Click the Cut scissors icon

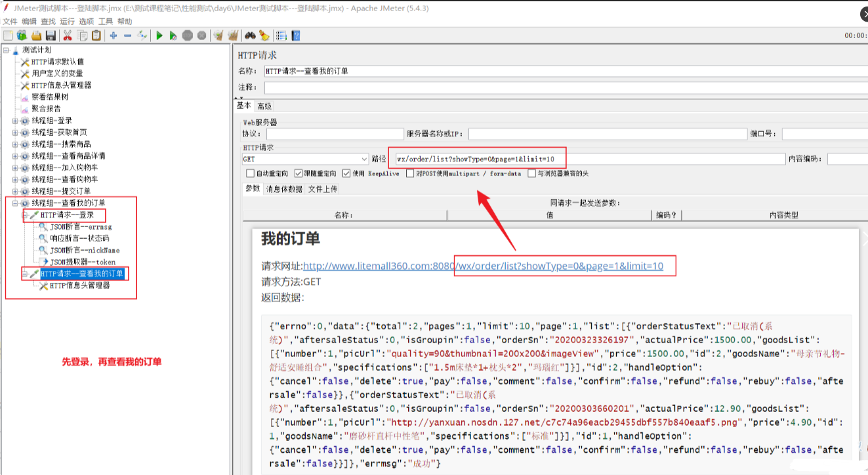tap(67, 35)
